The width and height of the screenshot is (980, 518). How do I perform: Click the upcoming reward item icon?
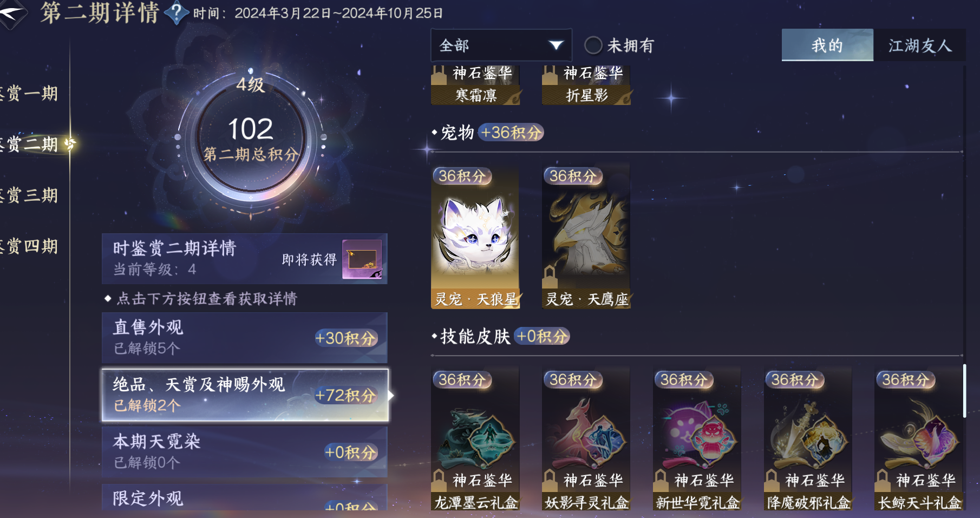[362, 259]
